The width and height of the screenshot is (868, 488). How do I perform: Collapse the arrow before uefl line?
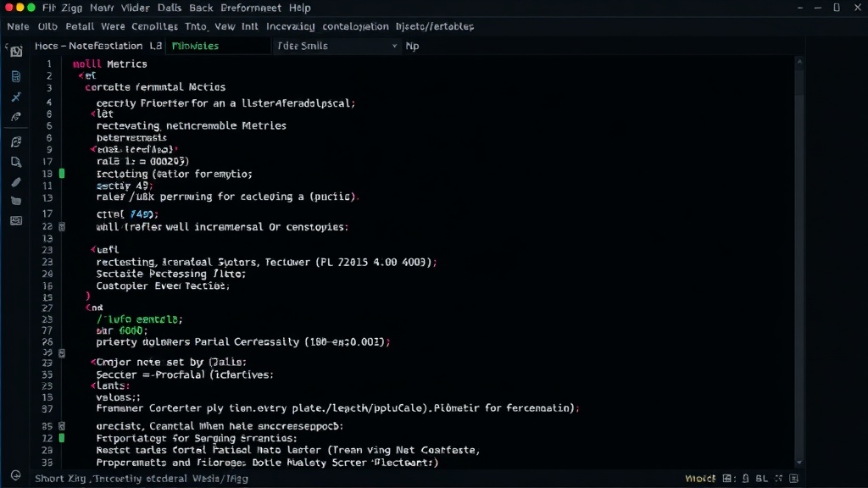(x=93, y=250)
